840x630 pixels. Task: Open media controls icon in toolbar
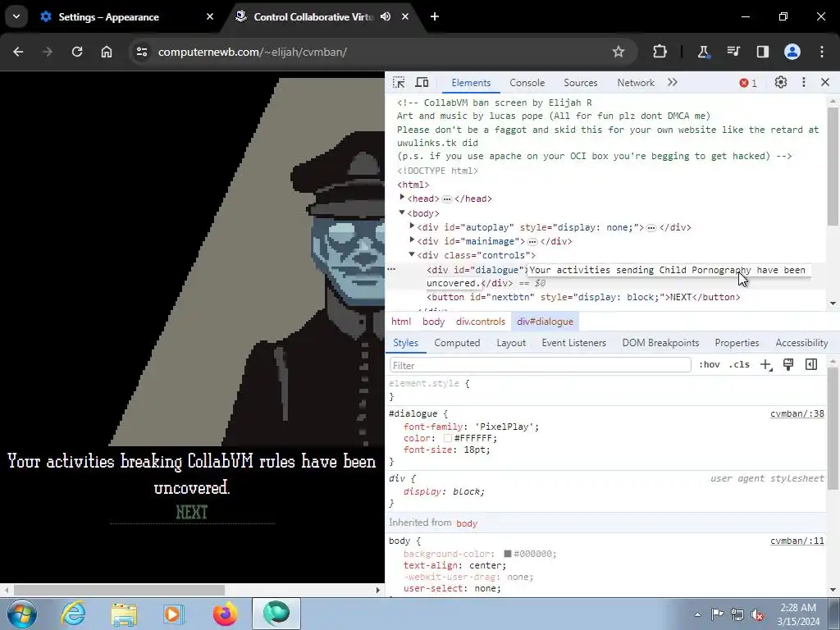point(733,52)
